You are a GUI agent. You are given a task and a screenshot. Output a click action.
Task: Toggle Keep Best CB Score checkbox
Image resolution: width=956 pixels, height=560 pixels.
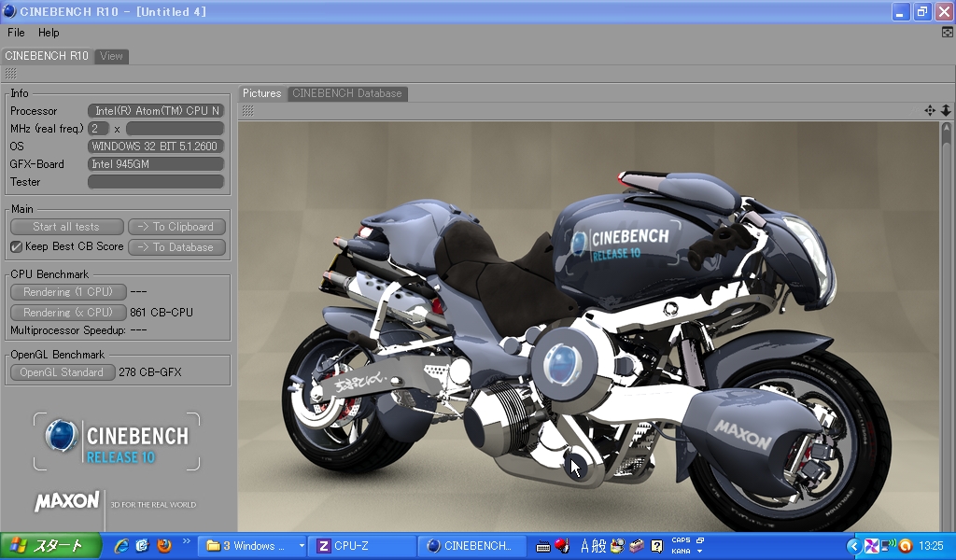[x=17, y=246]
